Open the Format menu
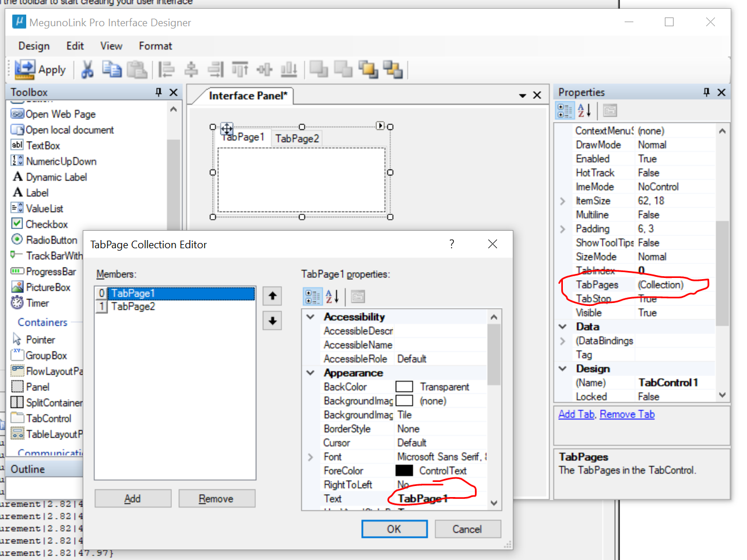747x560 pixels. point(155,46)
